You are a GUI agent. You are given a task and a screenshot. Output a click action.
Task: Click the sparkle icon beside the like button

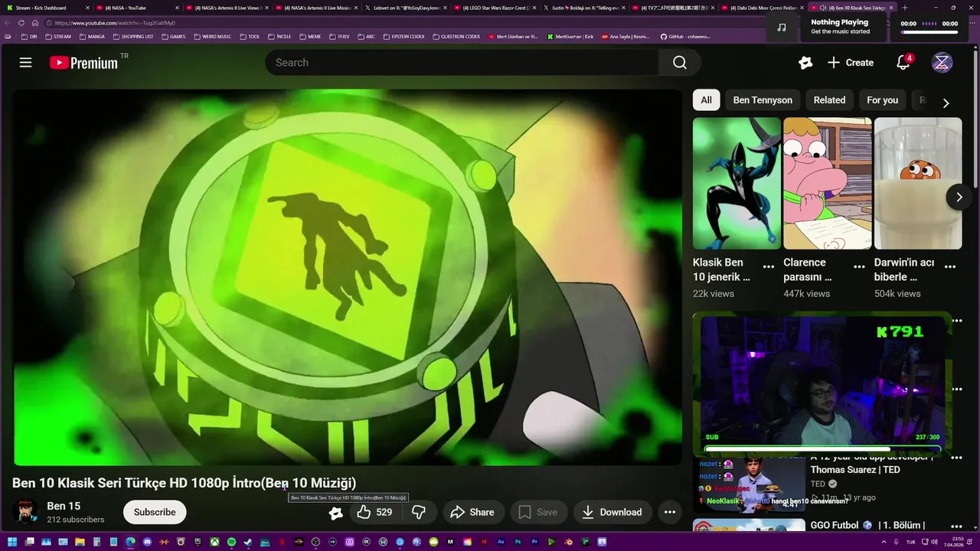(x=335, y=513)
